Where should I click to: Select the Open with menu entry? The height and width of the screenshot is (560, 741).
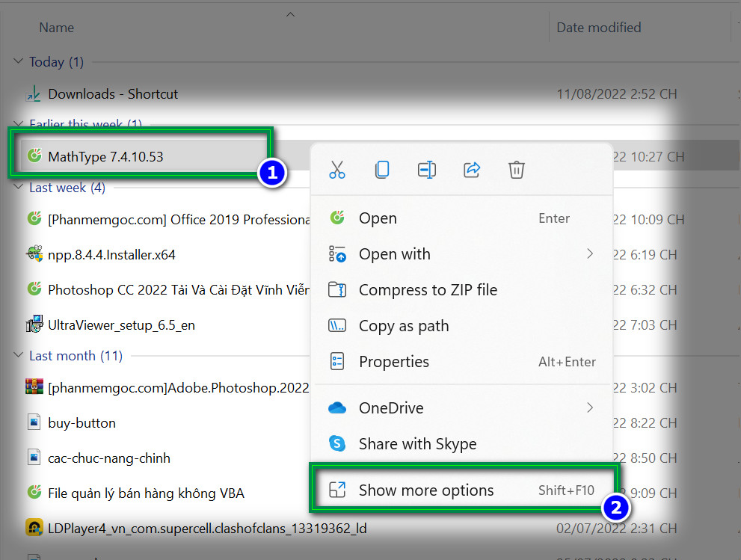coord(463,254)
